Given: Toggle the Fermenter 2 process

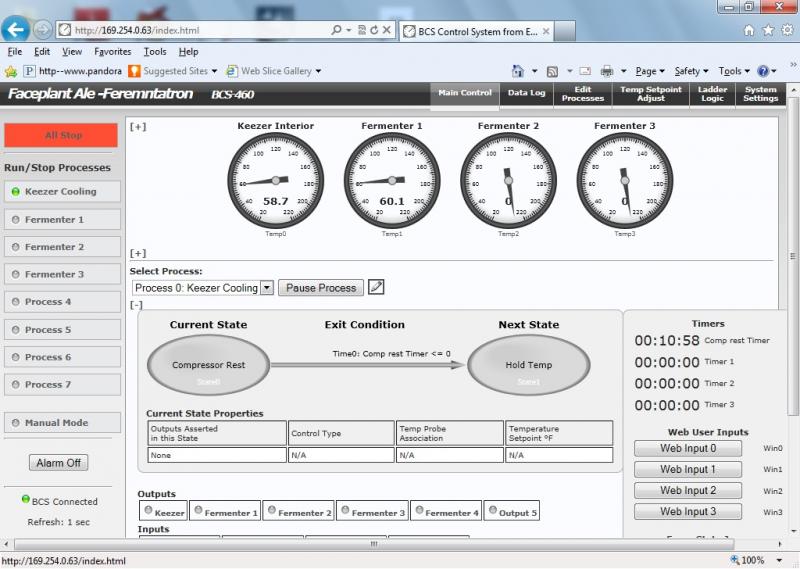Looking at the screenshot, I should pyautogui.click(x=62, y=247).
